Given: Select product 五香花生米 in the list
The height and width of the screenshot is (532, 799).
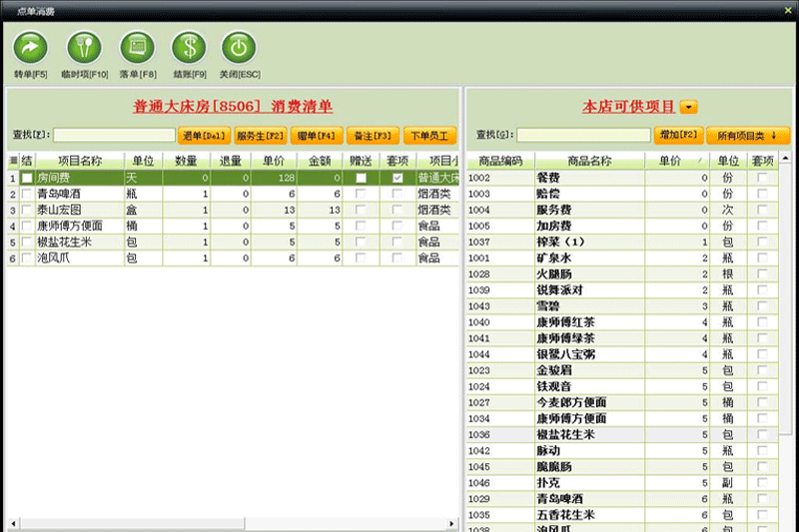Looking at the screenshot, I should pos(622,515).
